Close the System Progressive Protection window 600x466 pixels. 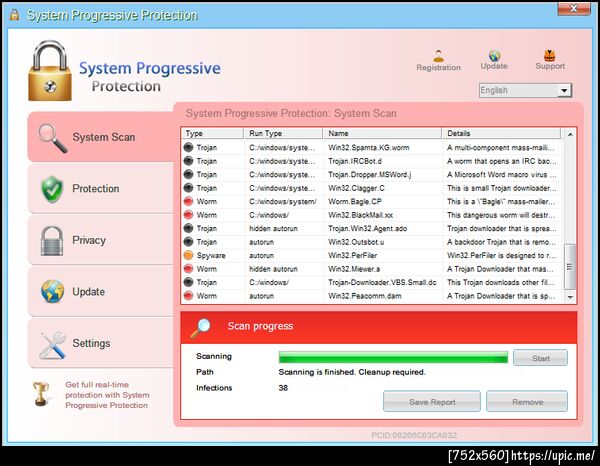pos(574,8)
